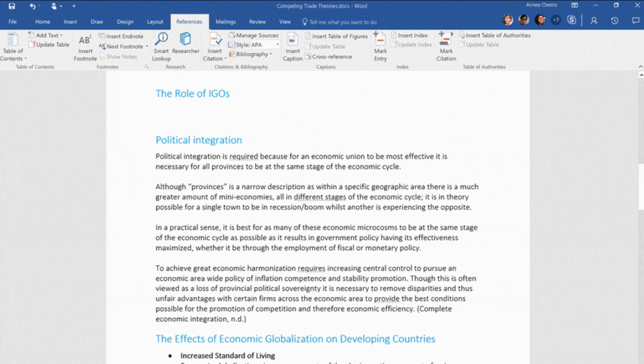The width and height of the screenshot is (644, 364).
Task: Switch to the Draw tab
Action: [97, 21]
